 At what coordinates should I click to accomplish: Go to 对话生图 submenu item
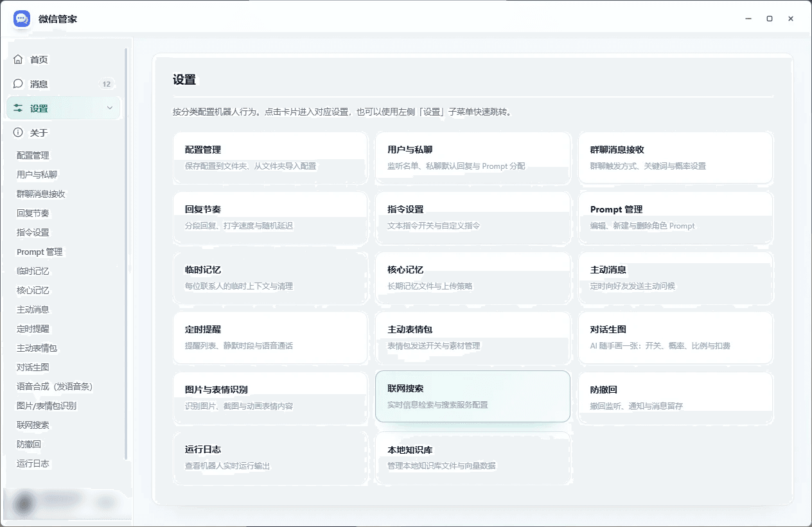pos(33,367)
